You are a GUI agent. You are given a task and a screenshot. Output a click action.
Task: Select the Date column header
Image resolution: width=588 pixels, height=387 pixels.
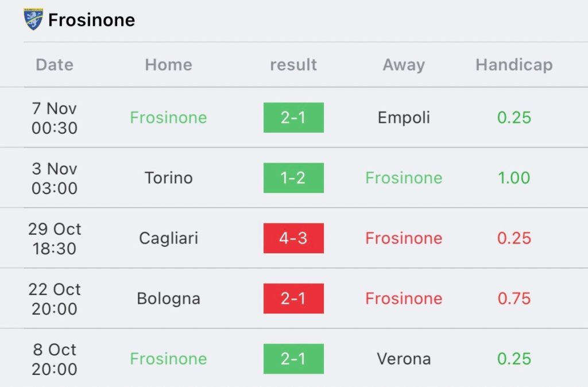(55, 65)
